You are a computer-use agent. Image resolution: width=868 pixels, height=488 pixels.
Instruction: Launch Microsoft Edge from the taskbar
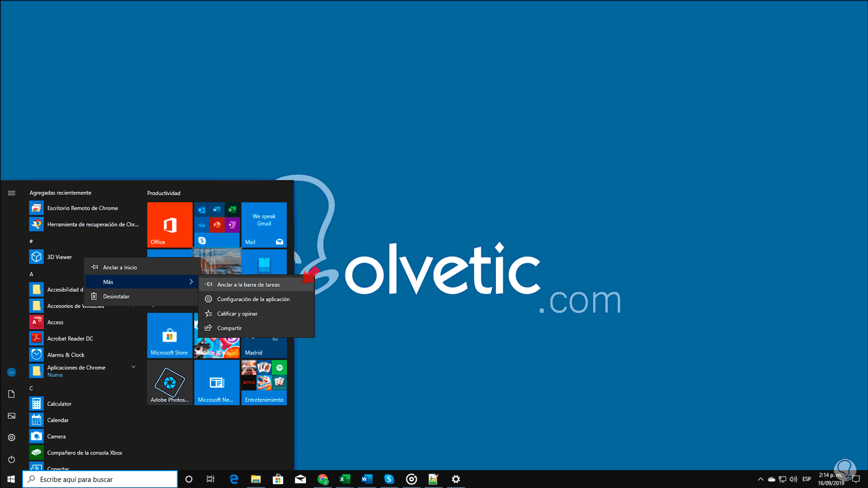pos(234,479)
